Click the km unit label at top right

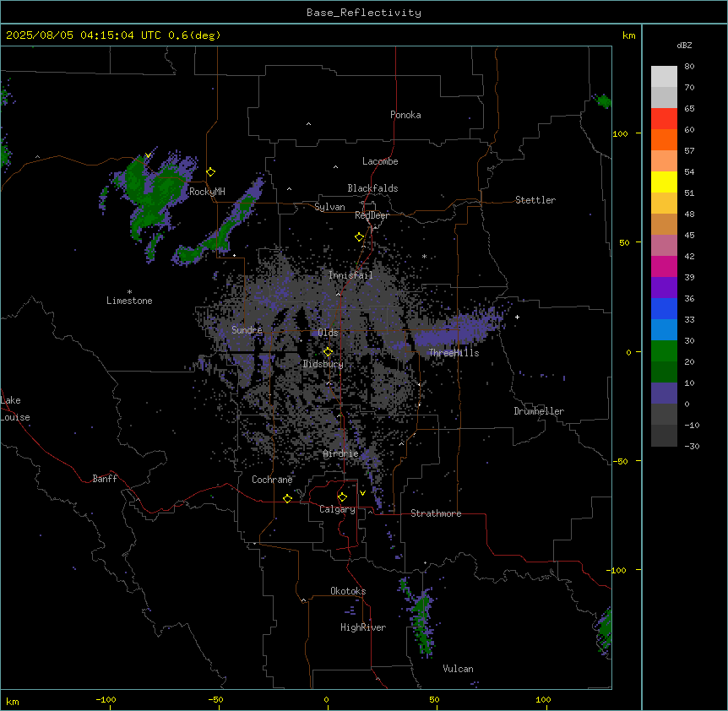628,35
